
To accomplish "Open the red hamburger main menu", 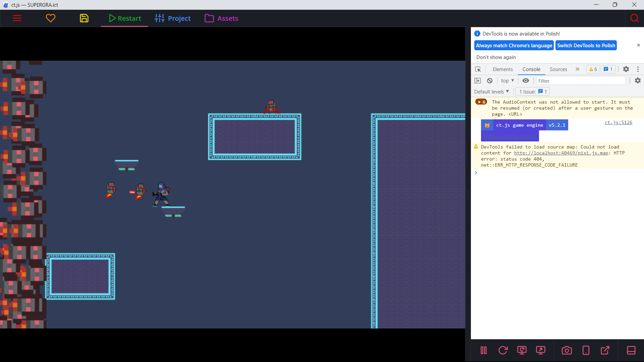I will point(17,18).
